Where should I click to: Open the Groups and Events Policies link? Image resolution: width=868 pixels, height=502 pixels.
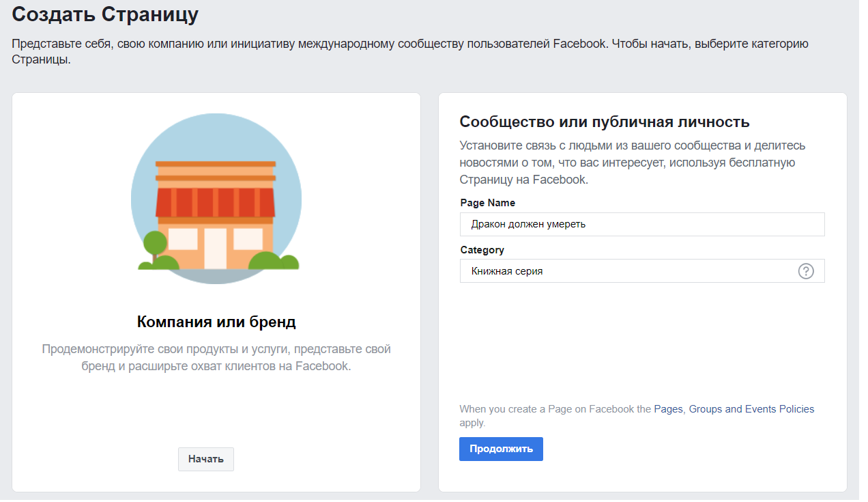pos(751,409)
